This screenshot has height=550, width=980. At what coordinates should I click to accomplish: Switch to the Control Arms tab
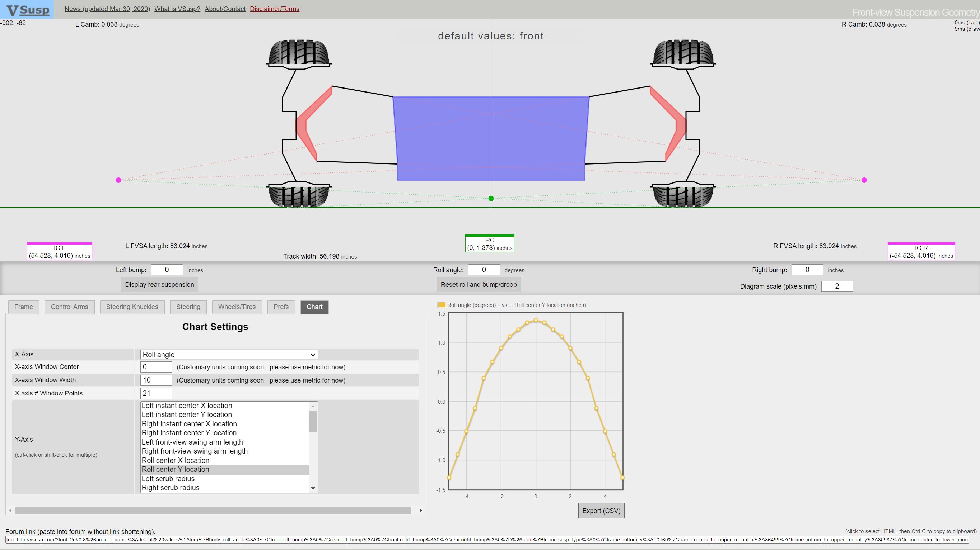(x=69, y=307)
